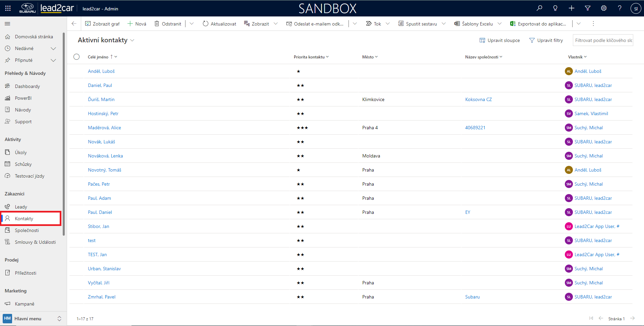Click the help question mark icon
The height and width of the screenshot is (326, 644).
click(620, 8)
